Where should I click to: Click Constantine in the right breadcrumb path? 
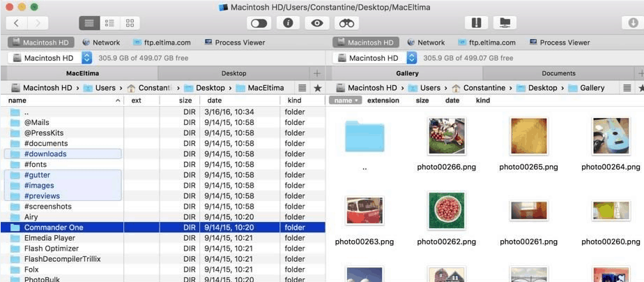pos(479,88)
